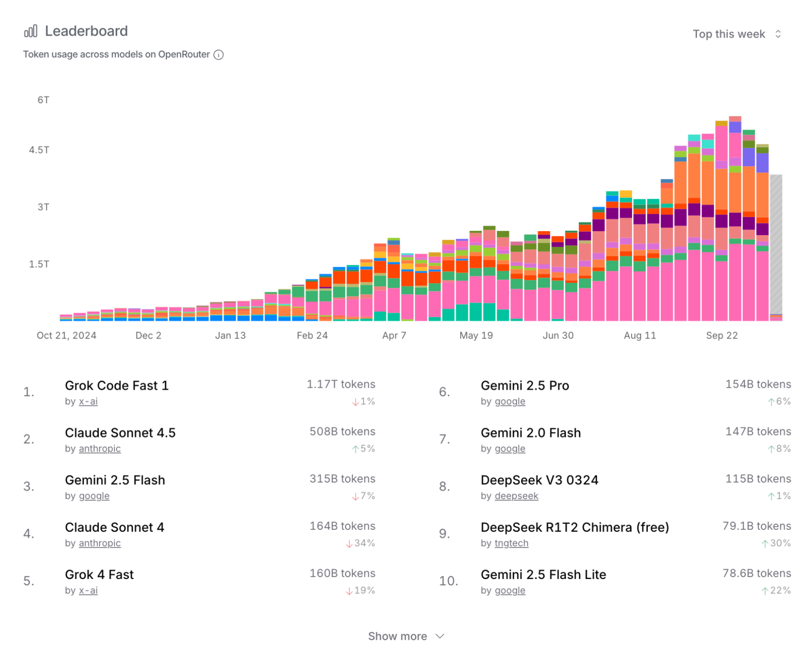Click the down arrow next to Grok Code Fast 1's 1%
Viewport: 812px width, 659px height.
(355, 402)
